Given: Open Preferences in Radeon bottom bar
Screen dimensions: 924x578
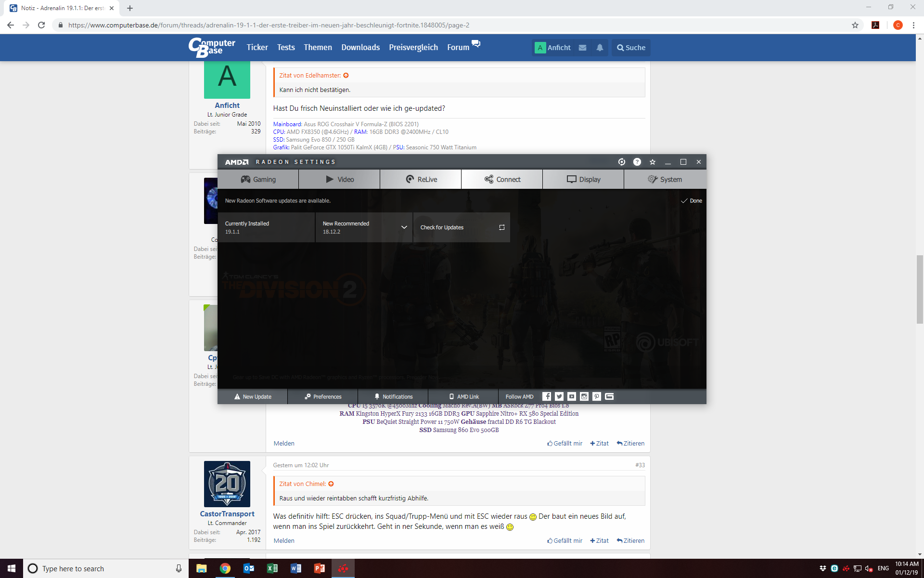Looking at the screenshot, I should click(x=323, y=397).
